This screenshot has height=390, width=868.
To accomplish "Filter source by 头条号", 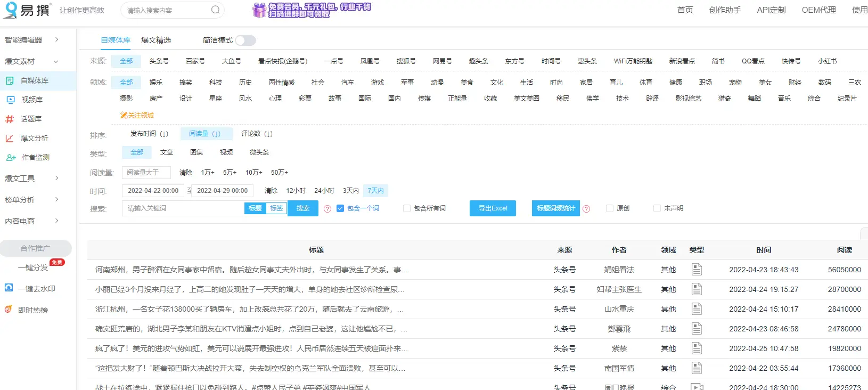I will 159,61.
